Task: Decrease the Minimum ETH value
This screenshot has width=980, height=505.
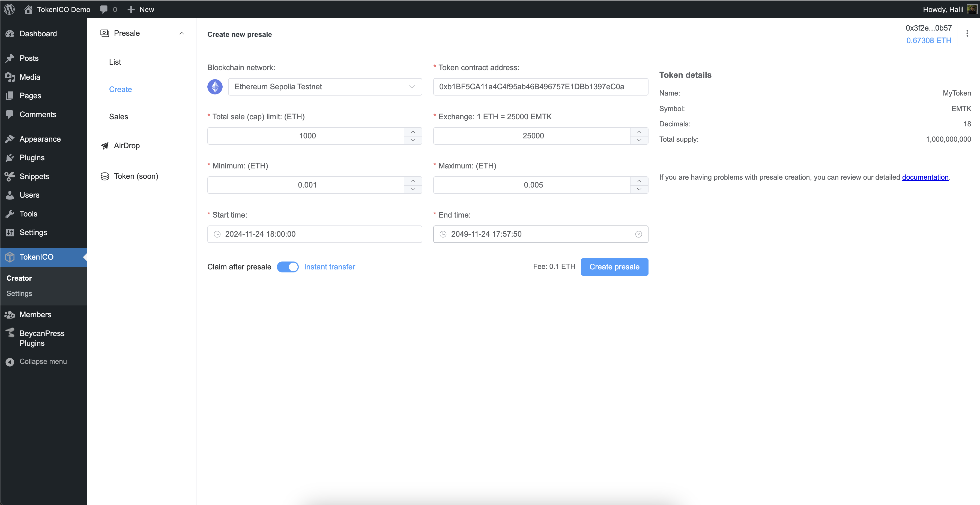Action: pyautogui.click(x=413, y=189)
